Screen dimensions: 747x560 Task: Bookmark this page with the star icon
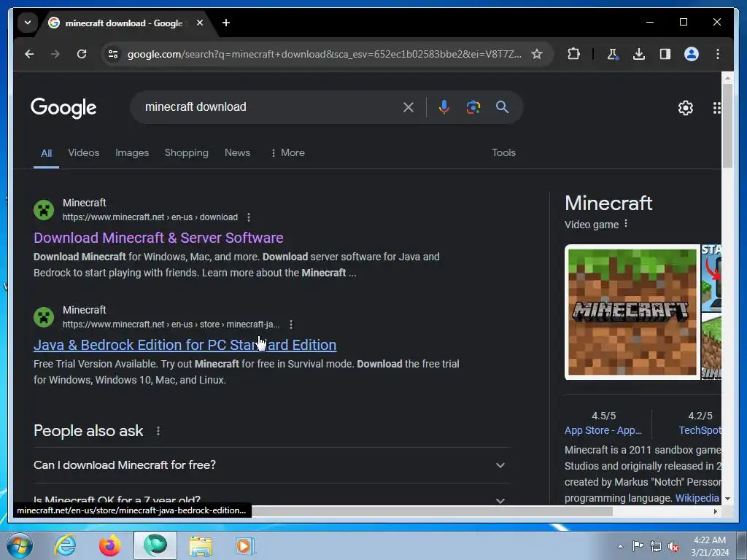pos(537,54)
